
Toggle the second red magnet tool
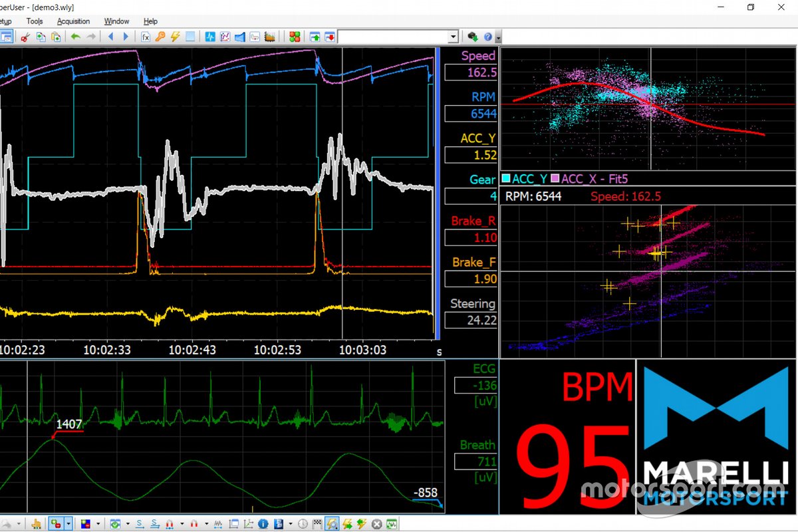click(194, 524)
